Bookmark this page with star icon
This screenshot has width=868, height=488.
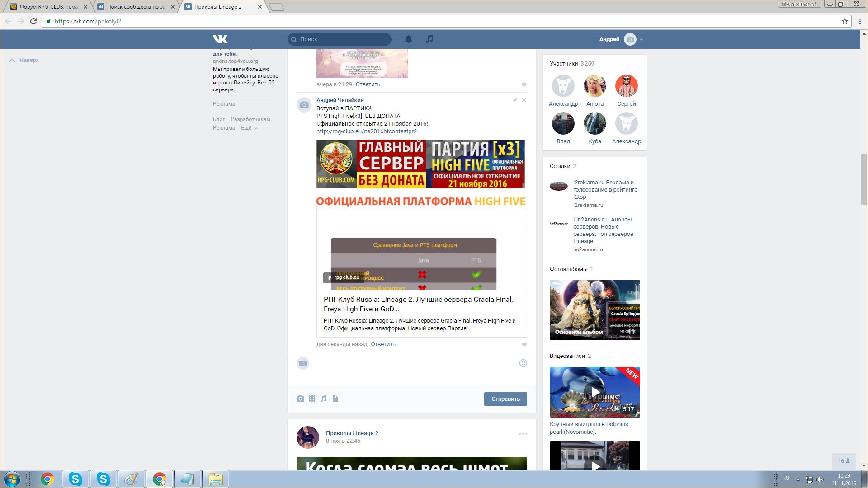pyautogui.click(x=844, y=21)
